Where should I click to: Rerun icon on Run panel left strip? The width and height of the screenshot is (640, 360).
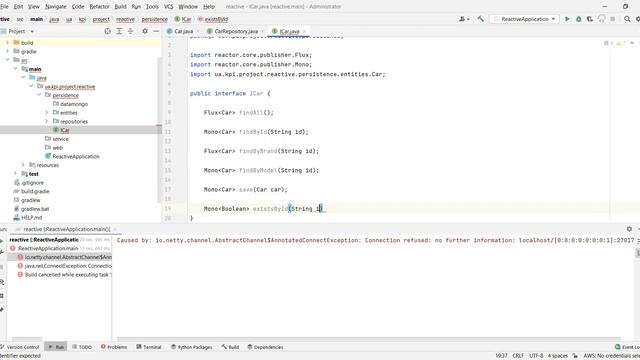point(2,241)
